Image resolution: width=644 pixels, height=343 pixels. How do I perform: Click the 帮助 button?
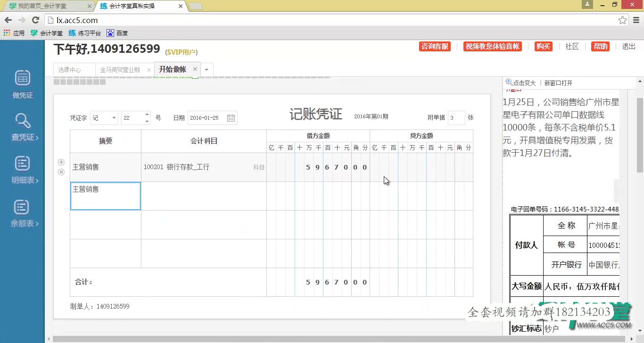point(600,46)
